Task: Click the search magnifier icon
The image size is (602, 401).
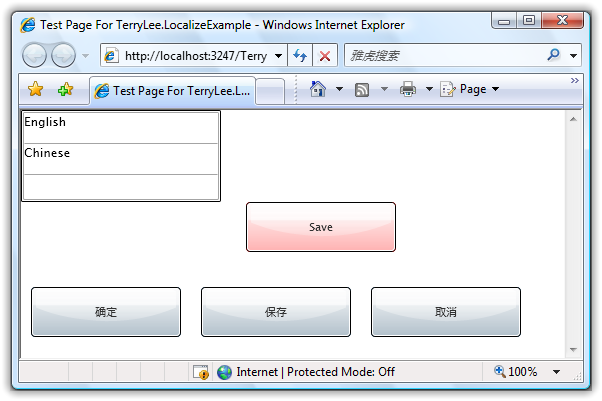Action: tap(553, 56)
